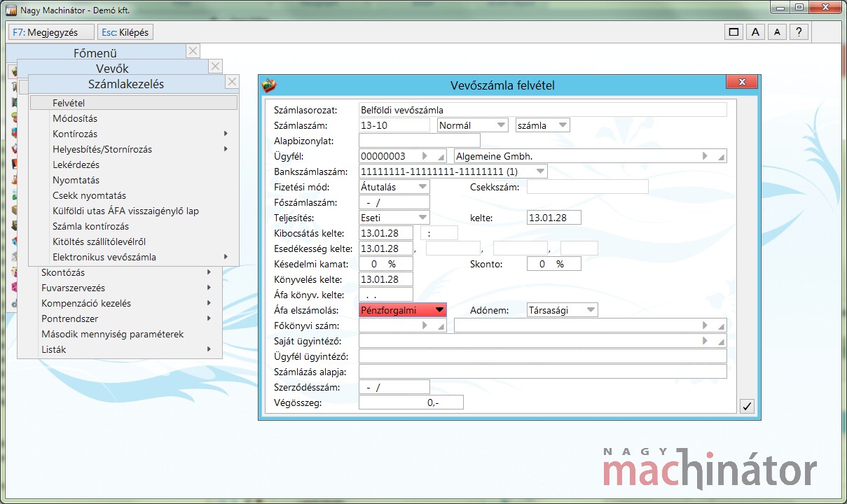Click the Könyvelés kelte date field
Viewport: 847px width, 504px height.
coord(386,279)
